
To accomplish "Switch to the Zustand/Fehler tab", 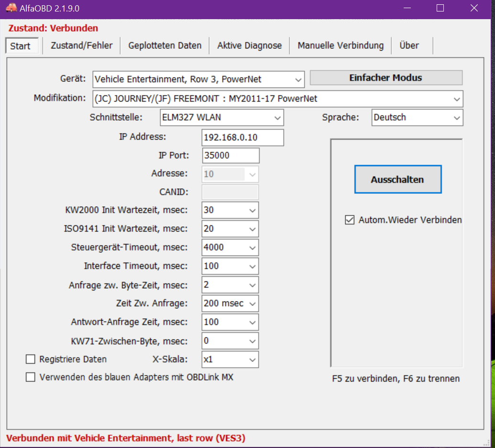I will tap(82, 46).
